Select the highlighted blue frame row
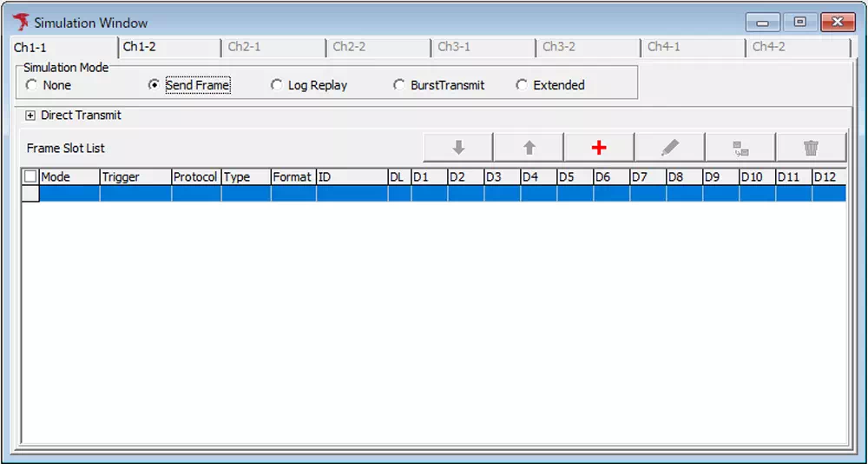 434,194
